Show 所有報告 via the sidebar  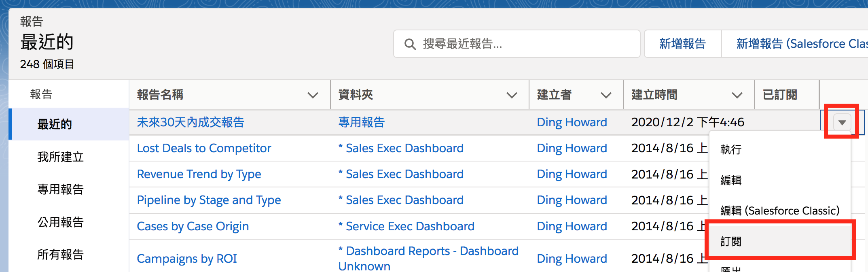click(59, 255)
